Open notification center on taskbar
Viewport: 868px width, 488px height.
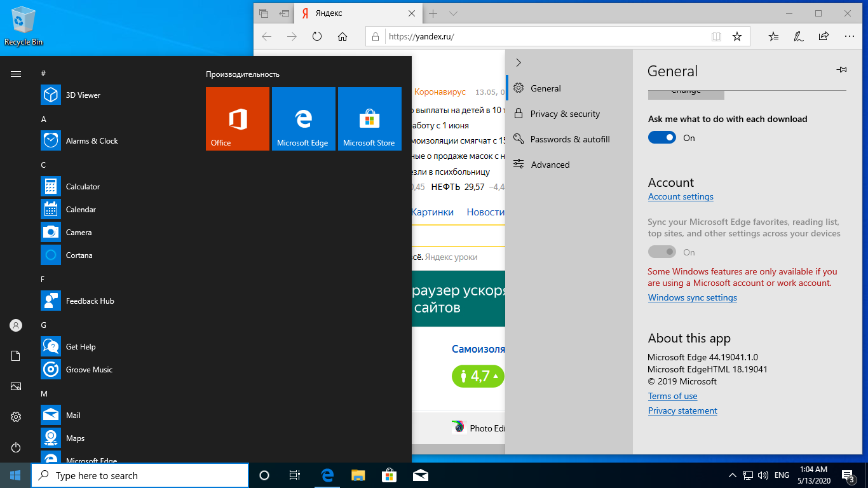848,475
